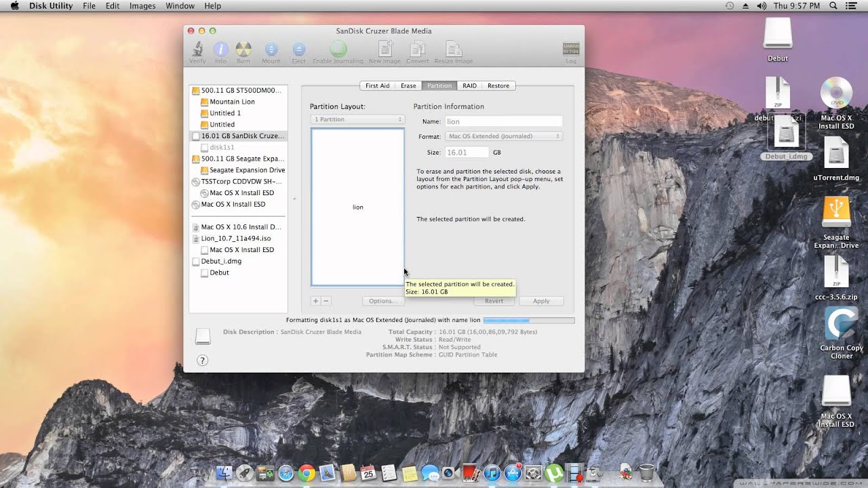Click the partition Size field

(x=467, y=152)
